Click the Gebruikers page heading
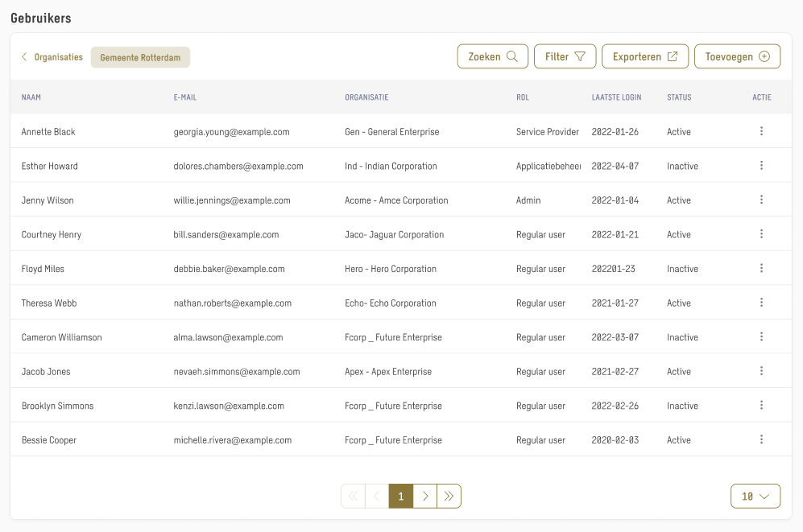Screen dimensions: 803x532 (x=41, y=18)
